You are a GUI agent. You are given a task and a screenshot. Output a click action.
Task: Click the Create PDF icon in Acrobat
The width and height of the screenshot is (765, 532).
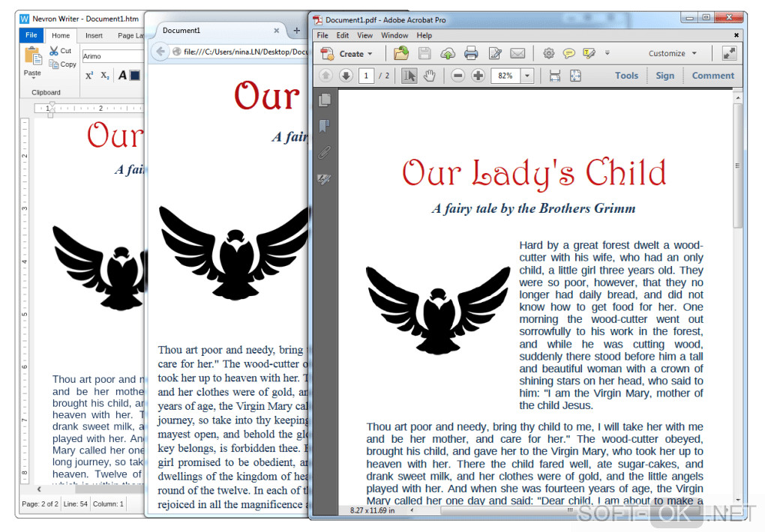[x=327, y=53]
